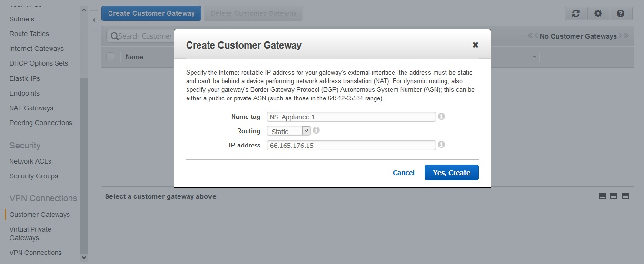The width and height of the screenshot is (644, 264).
Task: Open Elastic IPs in the sidebar
Action: (25, 78)
